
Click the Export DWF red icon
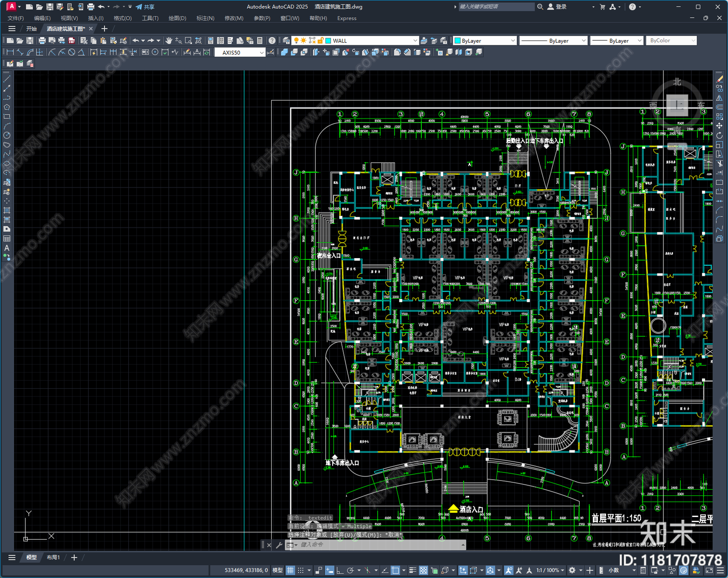coord(71,41)
